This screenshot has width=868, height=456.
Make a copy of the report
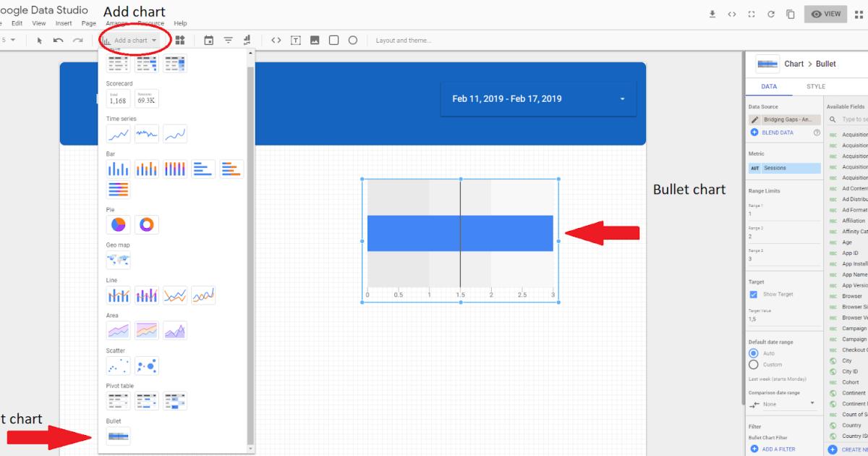point(791,14)
